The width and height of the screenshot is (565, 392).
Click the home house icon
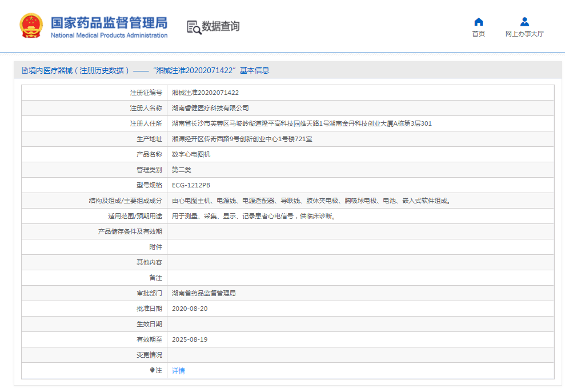click(x=478, y=22)
